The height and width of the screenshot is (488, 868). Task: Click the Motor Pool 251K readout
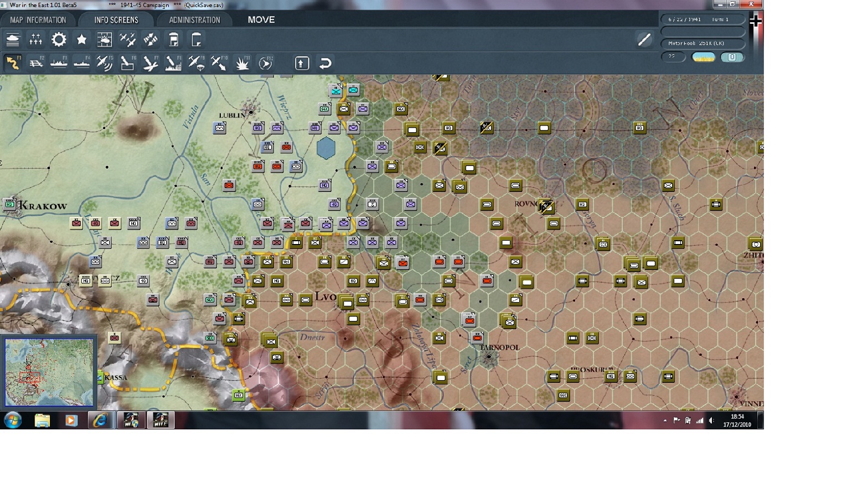click(x=702, y=43)
